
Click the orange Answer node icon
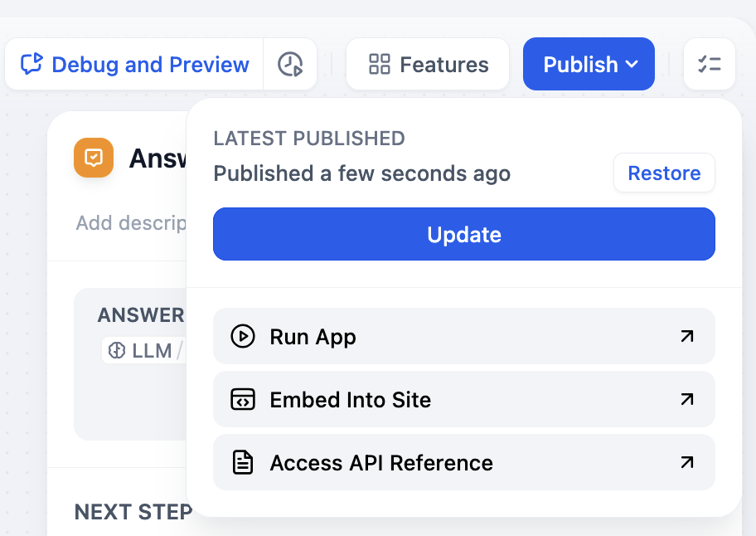point(94,158)
